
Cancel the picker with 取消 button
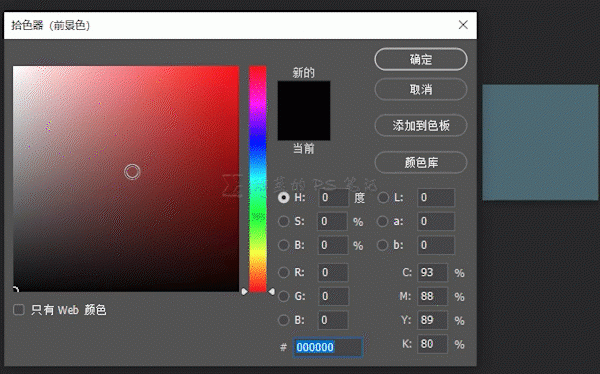421,90
